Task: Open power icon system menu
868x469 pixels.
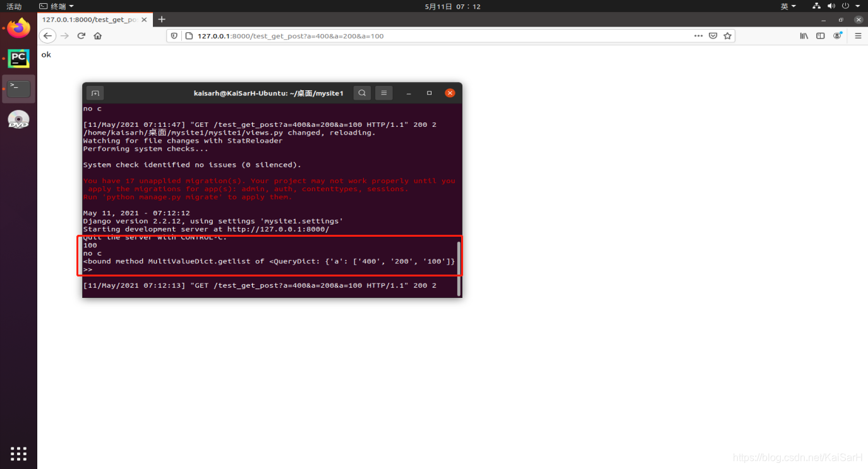Action: [x=845, y=6]
